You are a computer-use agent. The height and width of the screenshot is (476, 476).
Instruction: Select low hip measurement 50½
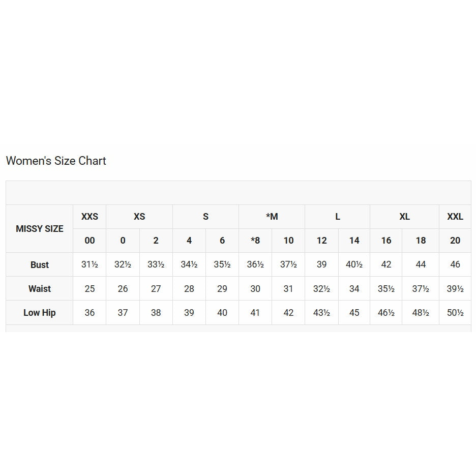coord(455,313)
